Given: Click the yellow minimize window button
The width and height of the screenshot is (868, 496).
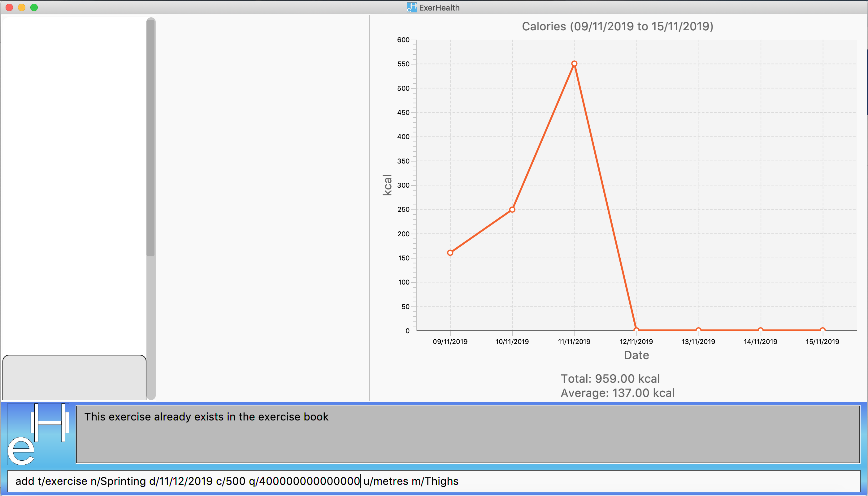Looking at the screenshot, I should pyautogui.click(x=22, y=7).
